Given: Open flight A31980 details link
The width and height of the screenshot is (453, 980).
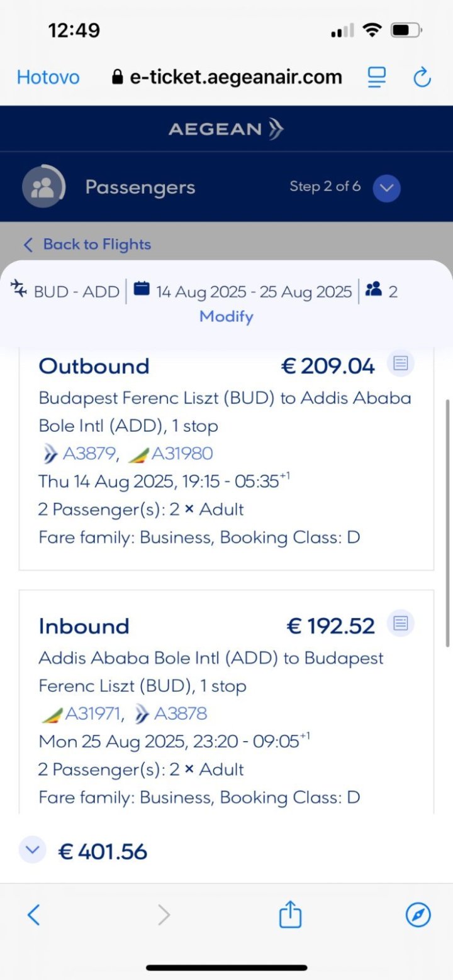Looking at the screenshot, I should tap(182, 453).
